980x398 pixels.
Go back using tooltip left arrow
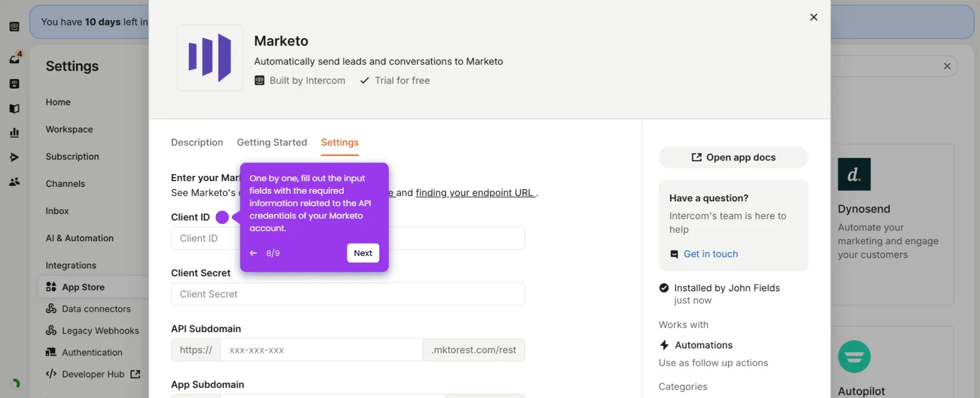[253, 253]
